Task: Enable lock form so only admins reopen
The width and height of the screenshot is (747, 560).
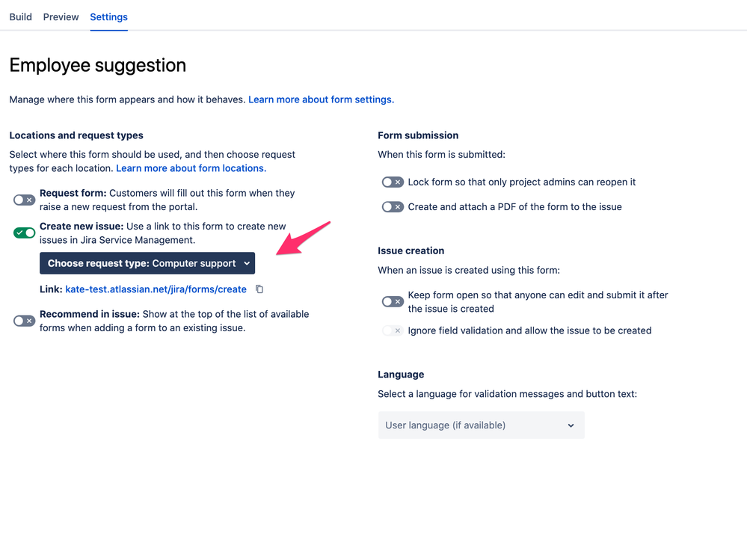Action: pos(392,182)
